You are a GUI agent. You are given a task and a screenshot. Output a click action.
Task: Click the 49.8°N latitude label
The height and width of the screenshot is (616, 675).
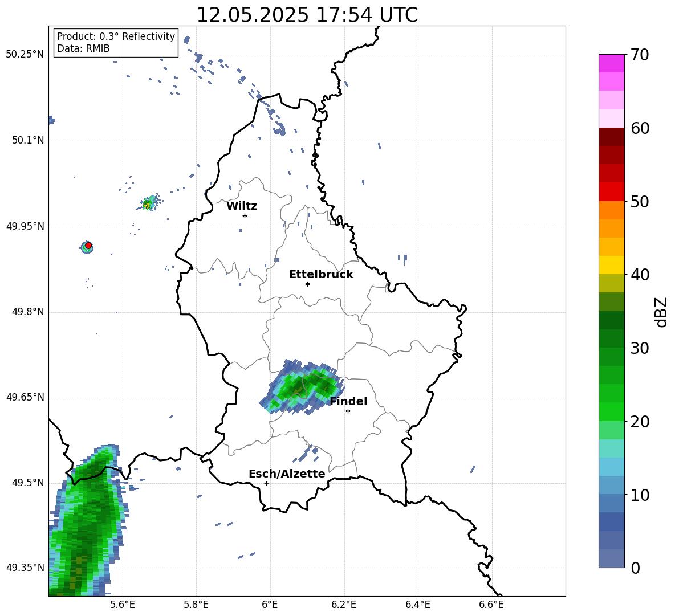28,312
